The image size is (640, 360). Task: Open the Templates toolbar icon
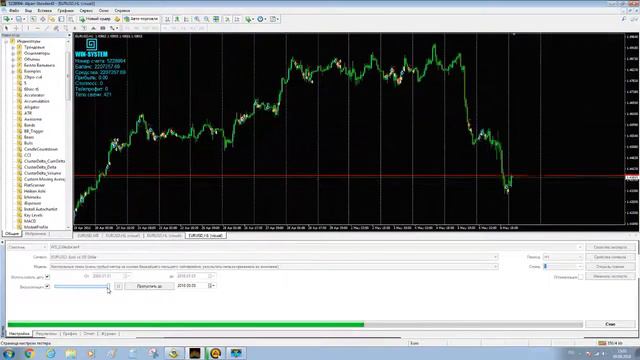[x=274, y=19]
